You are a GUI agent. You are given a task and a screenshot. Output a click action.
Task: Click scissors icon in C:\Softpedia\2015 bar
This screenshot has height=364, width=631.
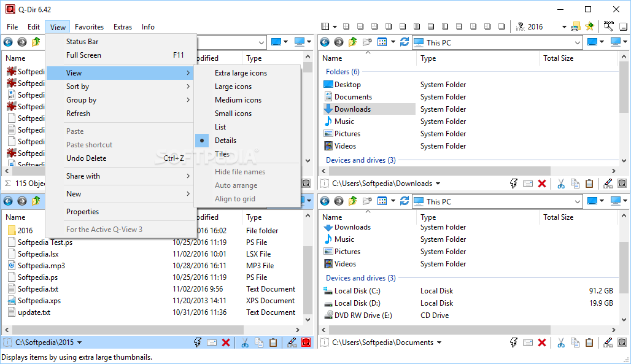245,343
